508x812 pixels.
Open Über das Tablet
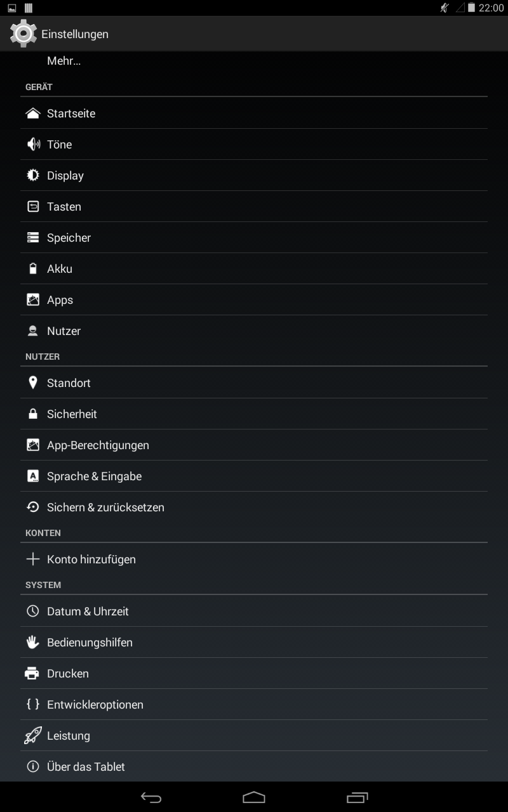pos(254,767)
